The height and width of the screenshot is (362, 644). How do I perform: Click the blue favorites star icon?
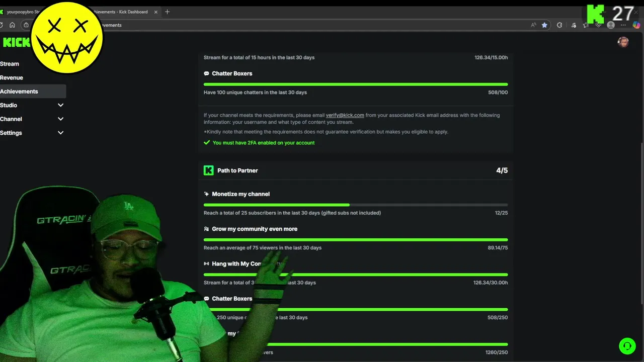tap(544, 25)
